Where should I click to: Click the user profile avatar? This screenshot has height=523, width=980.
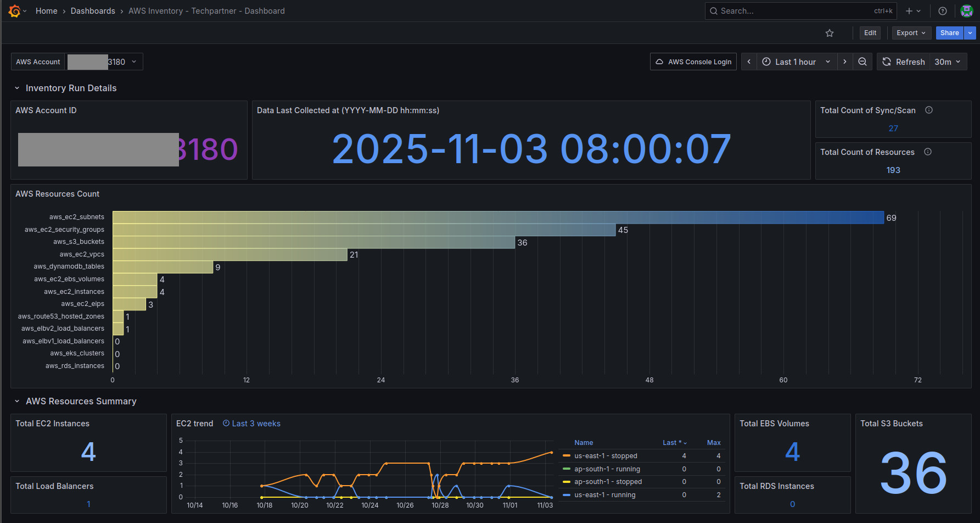[966, 11]
